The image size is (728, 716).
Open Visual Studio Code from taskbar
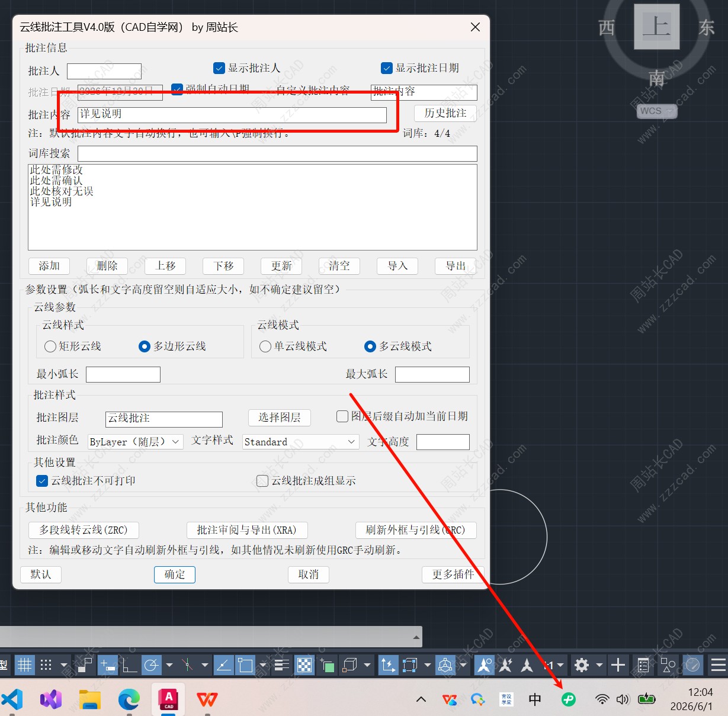[x=12, y=699]
